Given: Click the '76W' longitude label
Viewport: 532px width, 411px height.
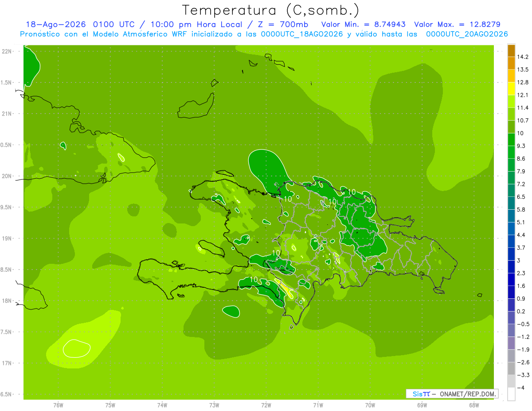Looking at the screenshot, I should (x=58, y=405).
